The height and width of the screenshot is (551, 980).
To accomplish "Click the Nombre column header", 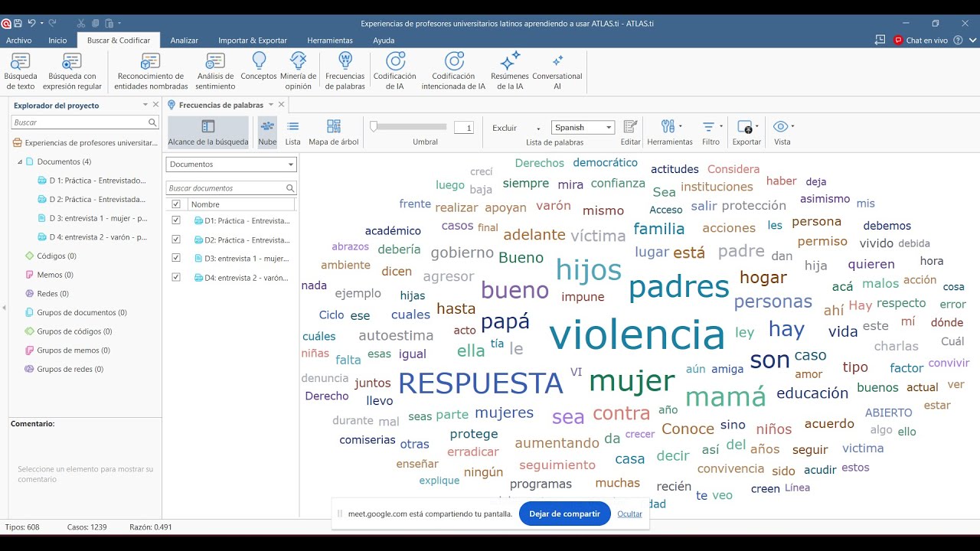I will tap(241, 204).
